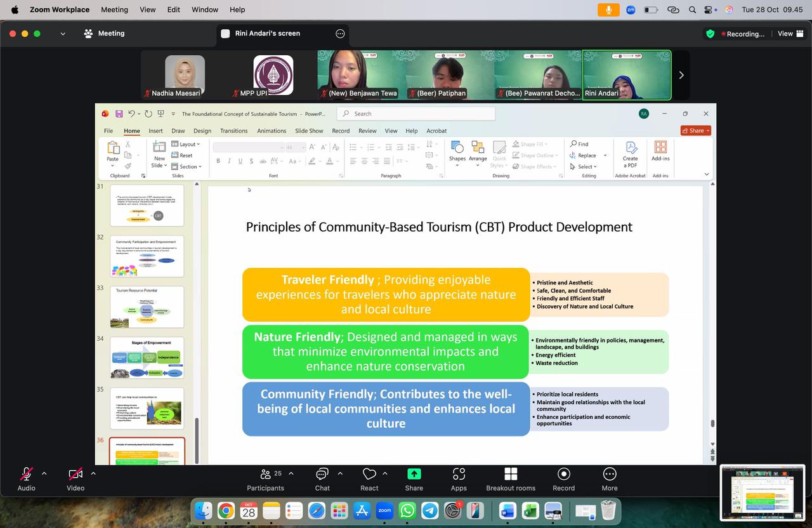
Task: Toggle Underline formatting in the Font group
Action: (x=240, y=161)
